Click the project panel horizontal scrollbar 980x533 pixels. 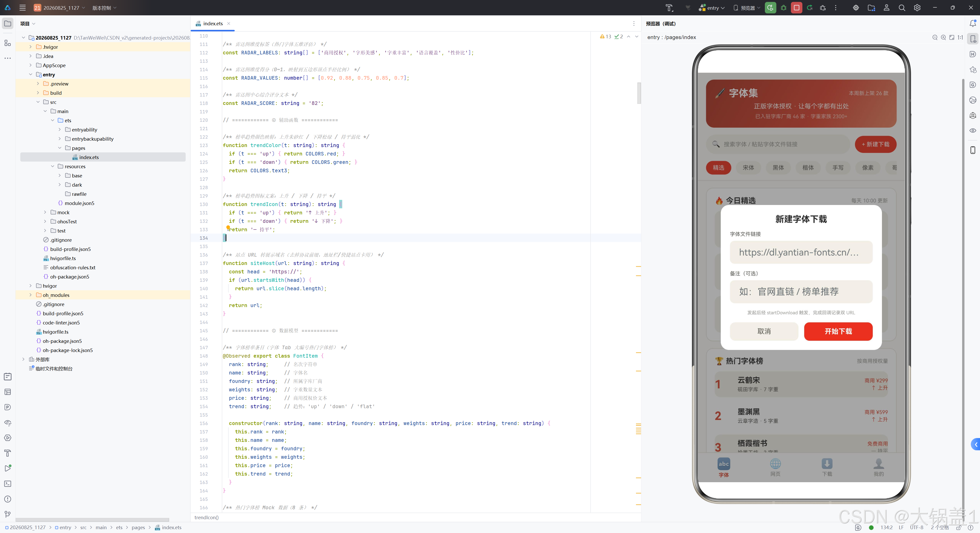click(92, 520)
